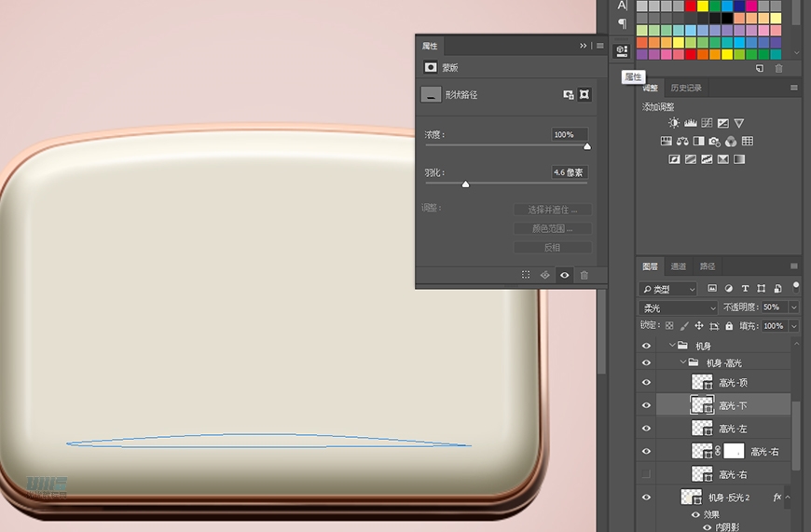811x532 pixels.
Task: Click the 反相 button
Action: pos(552,248)
